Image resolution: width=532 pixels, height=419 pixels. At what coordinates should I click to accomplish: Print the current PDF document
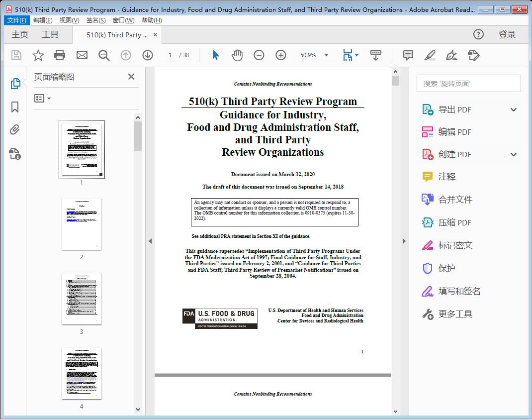(x=60, y=55)
